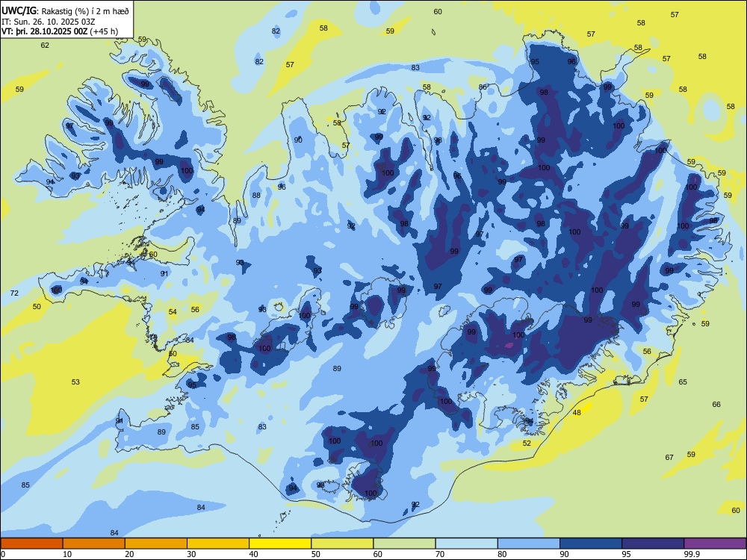The height and width of the screenshot is (560, 747).
Task: Pick the 30–40 amber legend swatch
Action: 218,544
